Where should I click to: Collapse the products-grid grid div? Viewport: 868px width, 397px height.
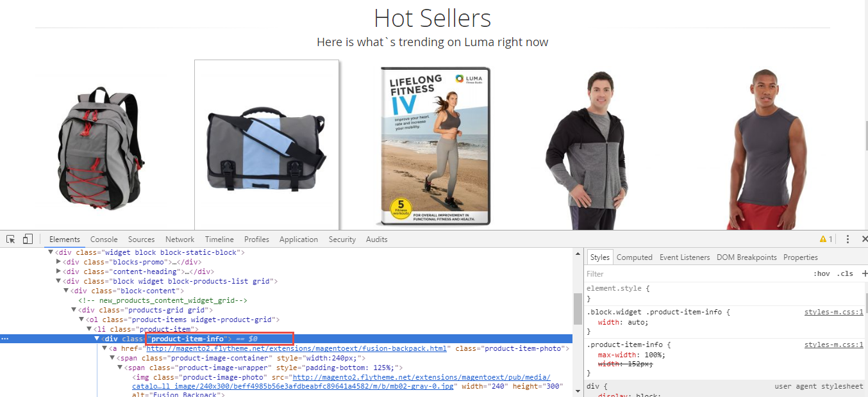(x=74, y=310)
